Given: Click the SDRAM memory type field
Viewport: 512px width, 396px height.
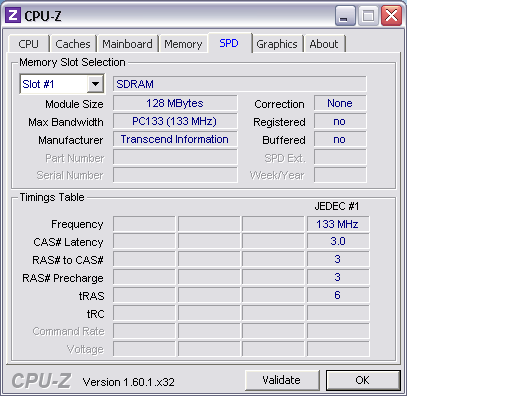Looking at the screenshot, I should [x=240, y=84].
